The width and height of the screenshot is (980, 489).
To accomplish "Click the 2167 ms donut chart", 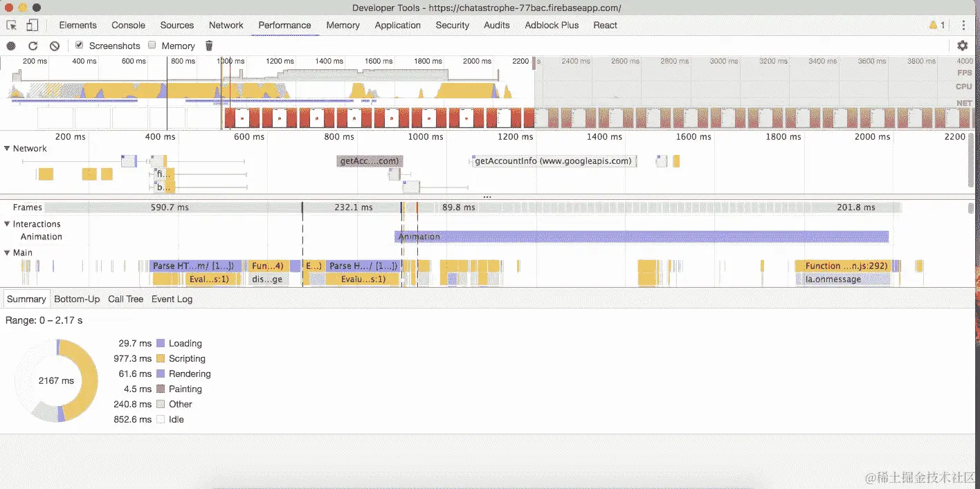I will pos(56,380).
